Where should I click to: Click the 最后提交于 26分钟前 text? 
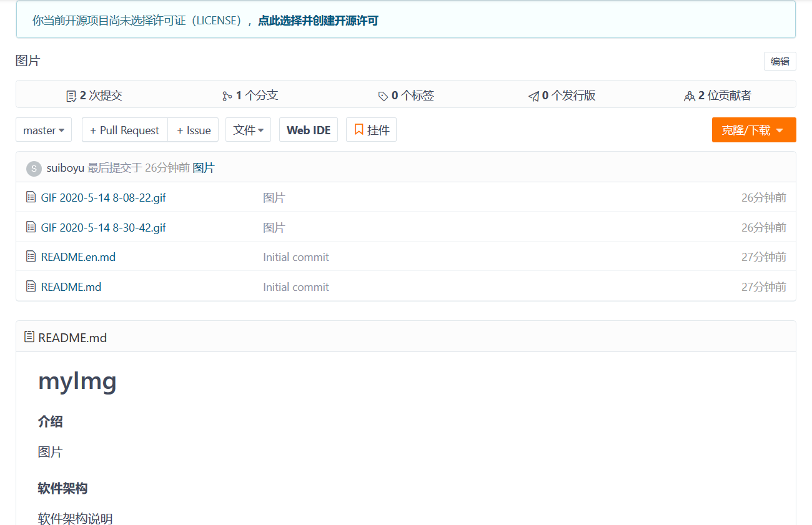pyautogui.click(x=139, y=168)
